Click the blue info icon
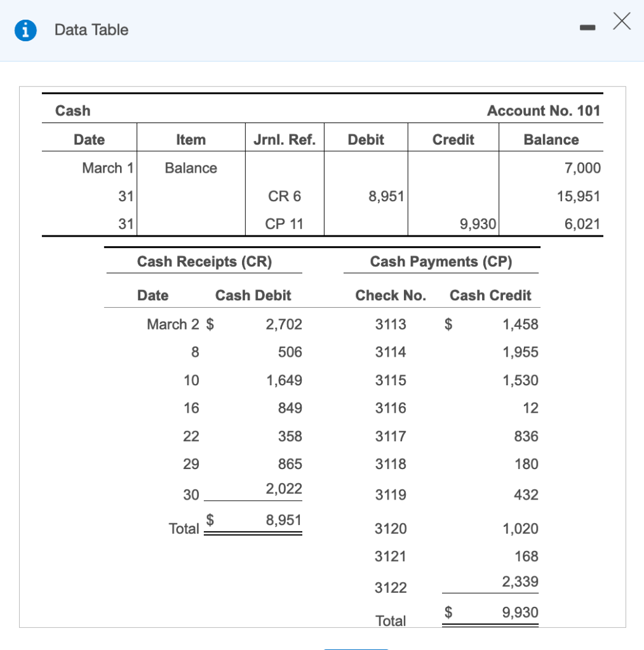The image size is (644, 650). (25, 30)
